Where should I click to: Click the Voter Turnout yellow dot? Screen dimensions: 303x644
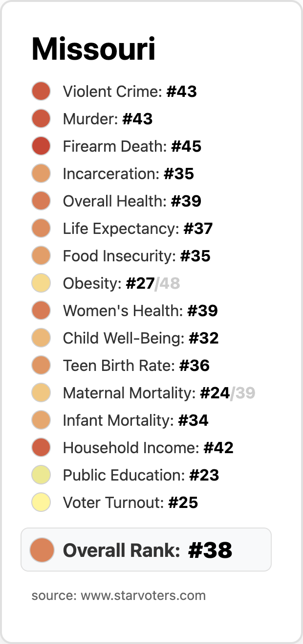coord(41,503)
